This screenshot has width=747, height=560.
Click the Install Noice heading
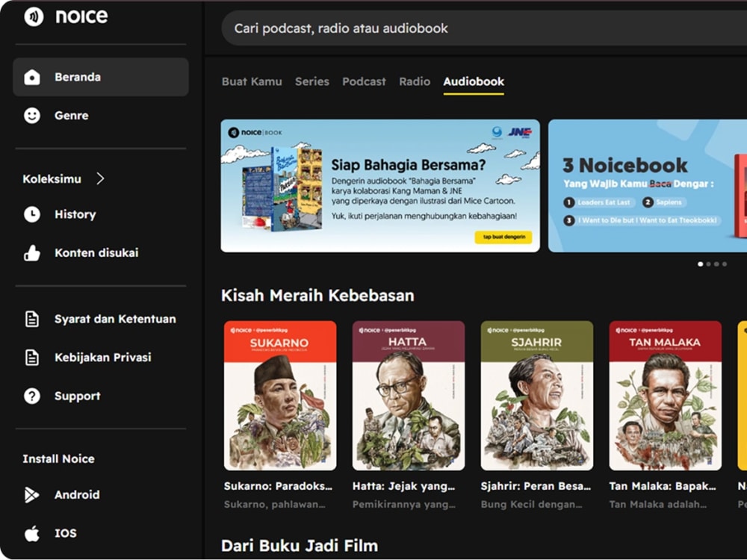58,459
